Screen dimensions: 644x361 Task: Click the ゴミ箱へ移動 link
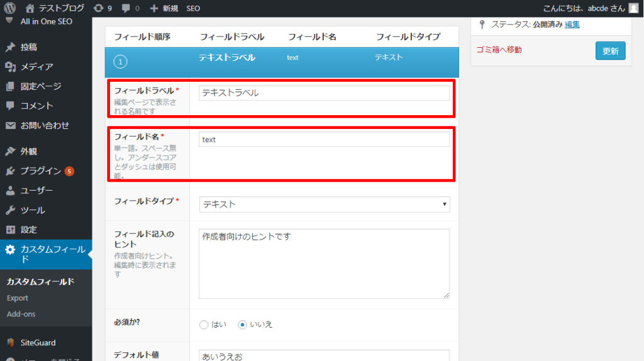click(499, 50)
